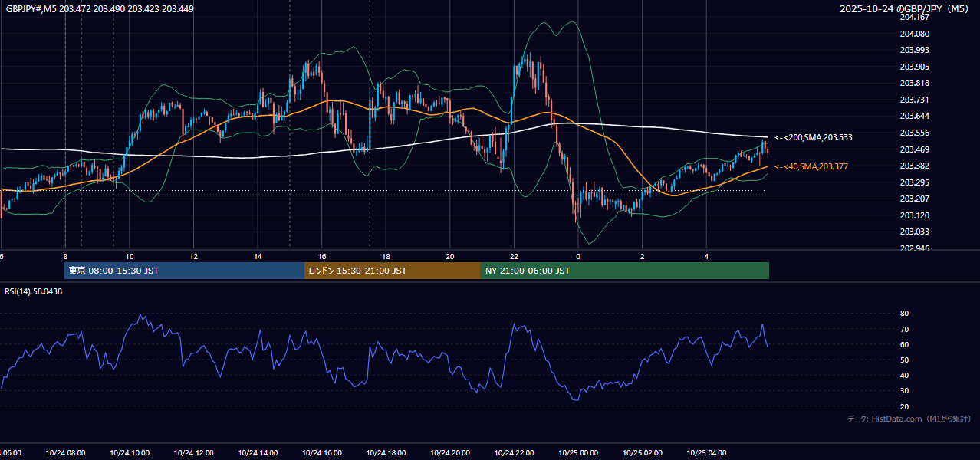The width and height of the screenshot is (980, 460).
Task: Click price axis value 204.080
Action: 914,34
